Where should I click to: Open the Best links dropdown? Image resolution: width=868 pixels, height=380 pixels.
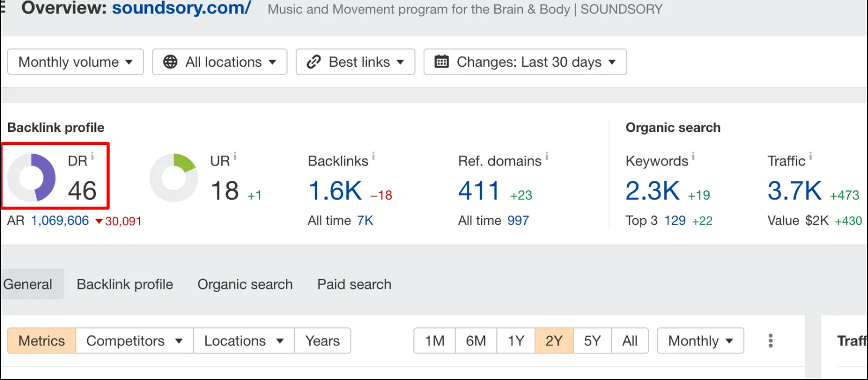coord(355,62)
